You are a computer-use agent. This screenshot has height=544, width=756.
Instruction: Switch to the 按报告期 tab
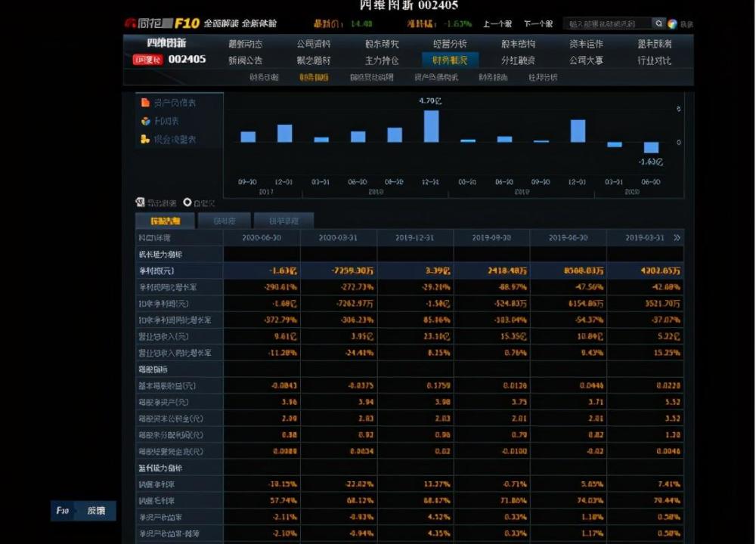166,221
